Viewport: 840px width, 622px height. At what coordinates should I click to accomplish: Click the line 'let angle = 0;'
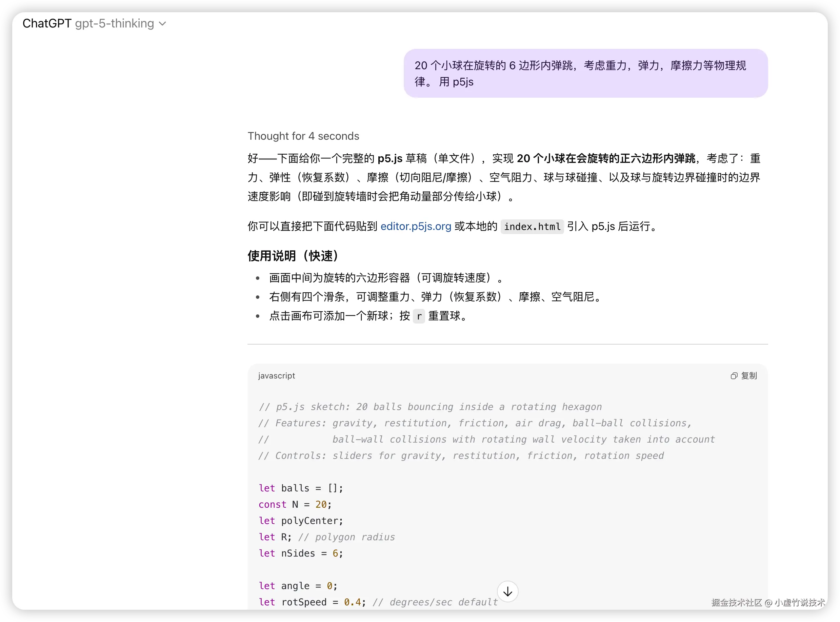click(298, 586)
